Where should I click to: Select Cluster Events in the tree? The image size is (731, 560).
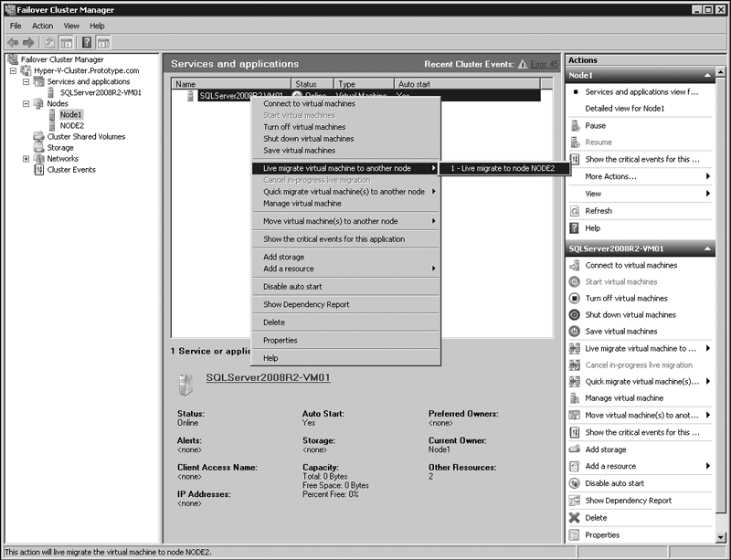tap(71, 170)
